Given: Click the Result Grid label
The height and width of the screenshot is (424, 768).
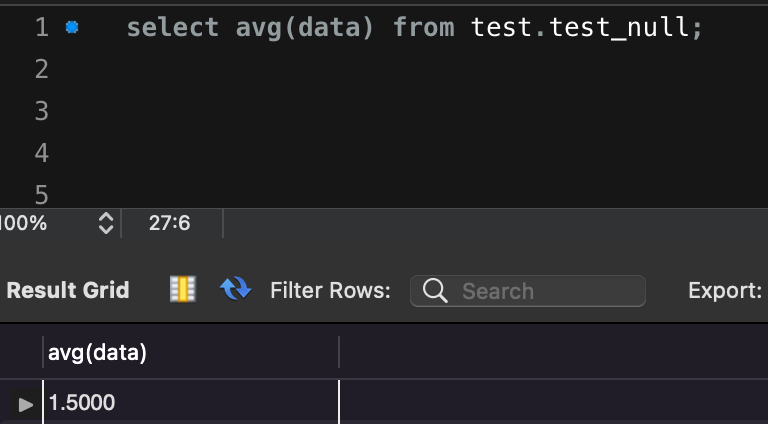Looking at the screenshot, I should (68, 291).
